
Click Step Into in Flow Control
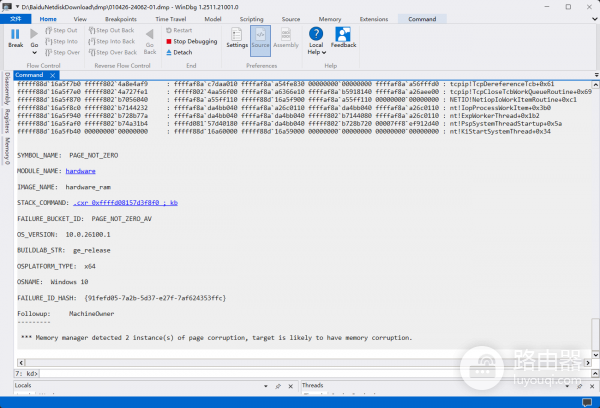coord(61,41)
